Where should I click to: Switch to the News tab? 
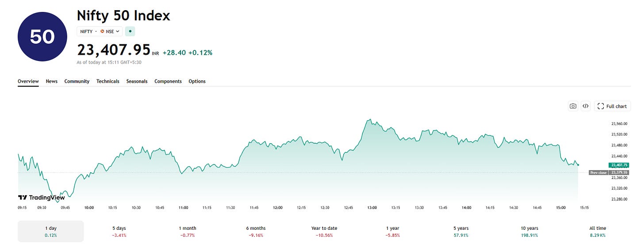coord(52,81)
